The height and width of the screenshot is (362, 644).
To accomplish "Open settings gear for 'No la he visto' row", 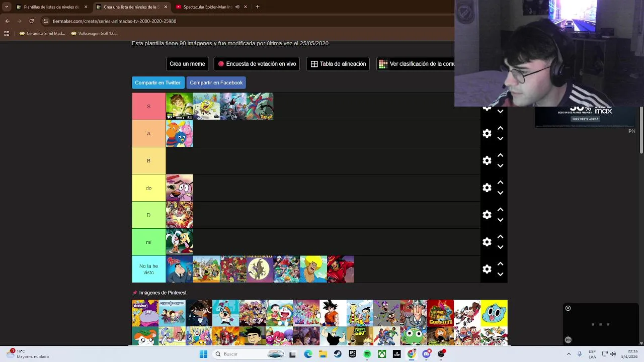I will pyautogui.click(x=487, y=269).
